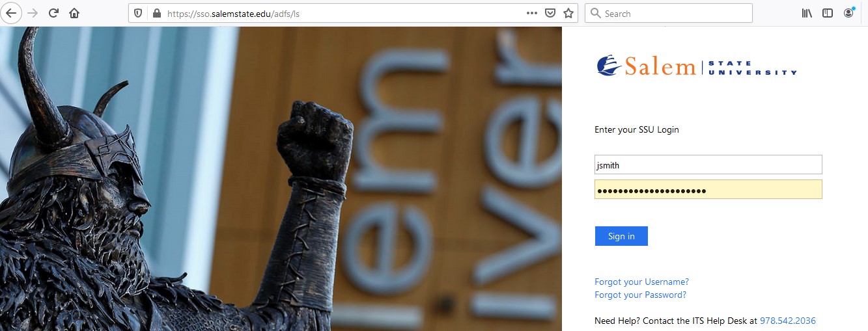
Task: Save page to Pocket icon
Action: pos(550,13)
